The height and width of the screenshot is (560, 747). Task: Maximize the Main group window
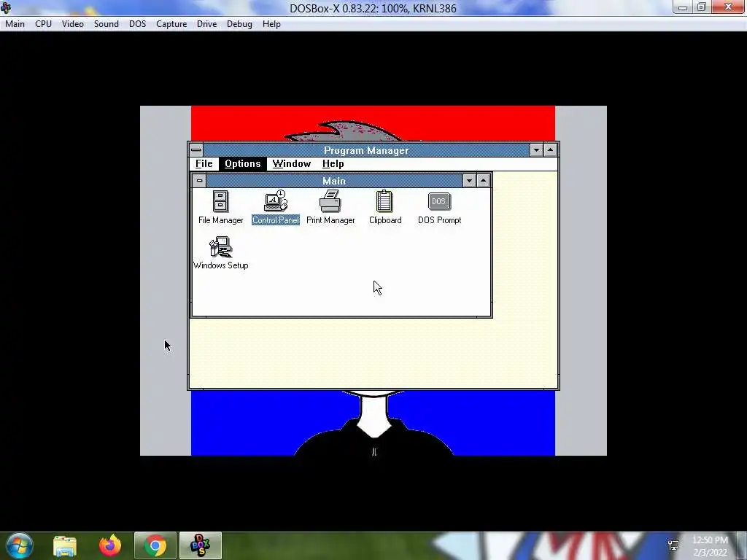point(483,181)
